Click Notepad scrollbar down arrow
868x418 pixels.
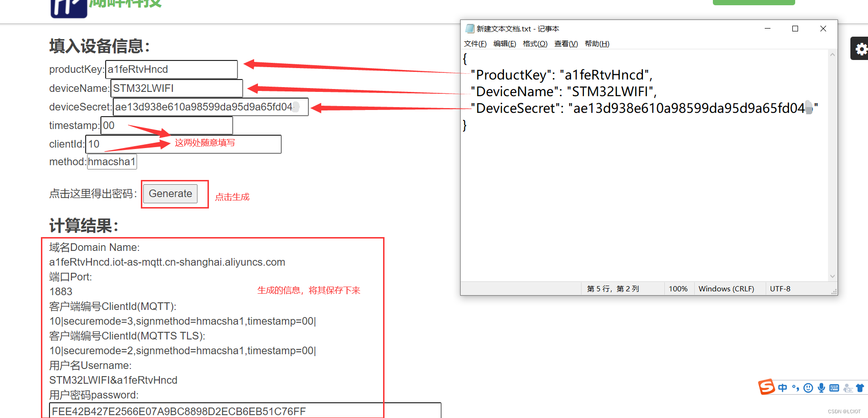coord(832,276)
